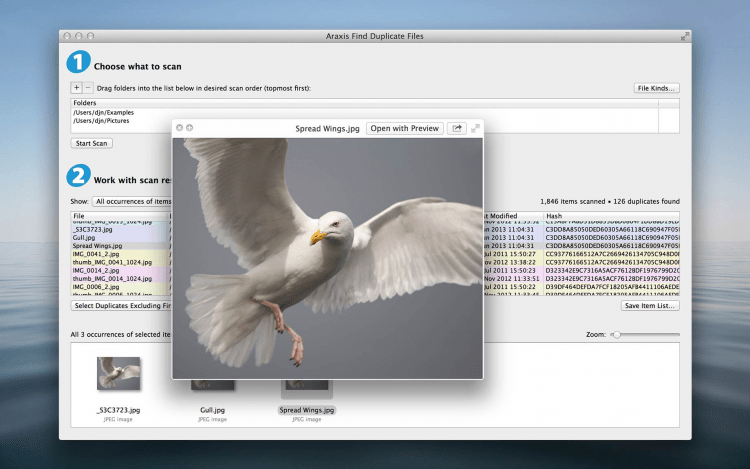Open the File Kinds… dialog

click(x=657, y=88)
